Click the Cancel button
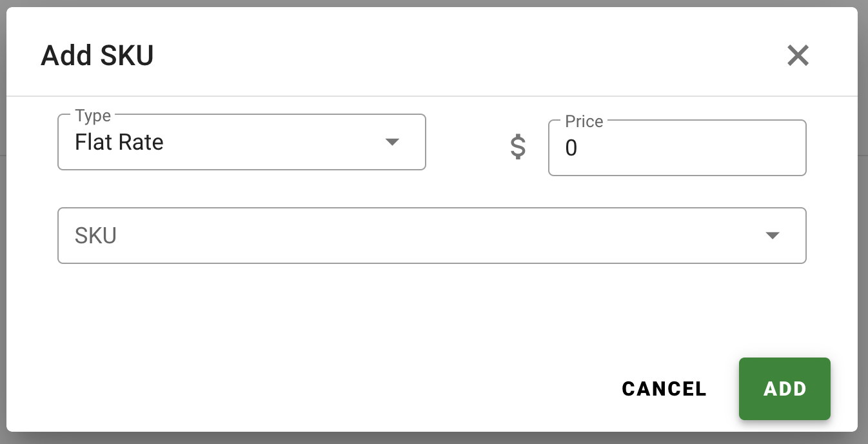 click(x=664, y=388)
